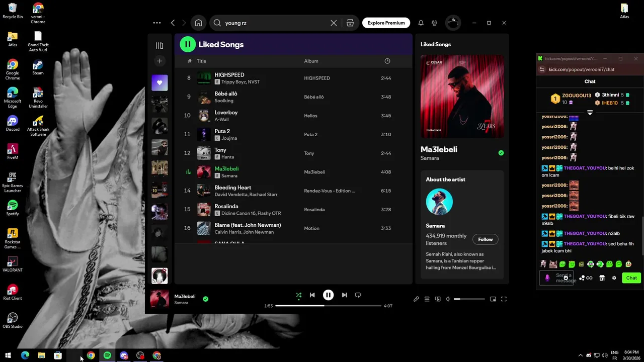
Task: Toggle shuffle in the player bar
Action: click(298, 295)
